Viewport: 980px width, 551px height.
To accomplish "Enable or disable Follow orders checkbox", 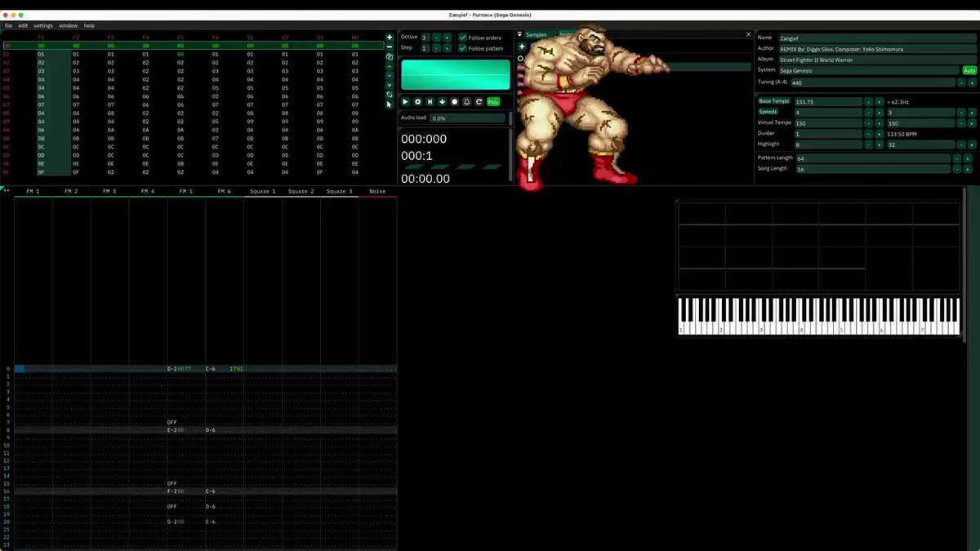I will [463, 38].
